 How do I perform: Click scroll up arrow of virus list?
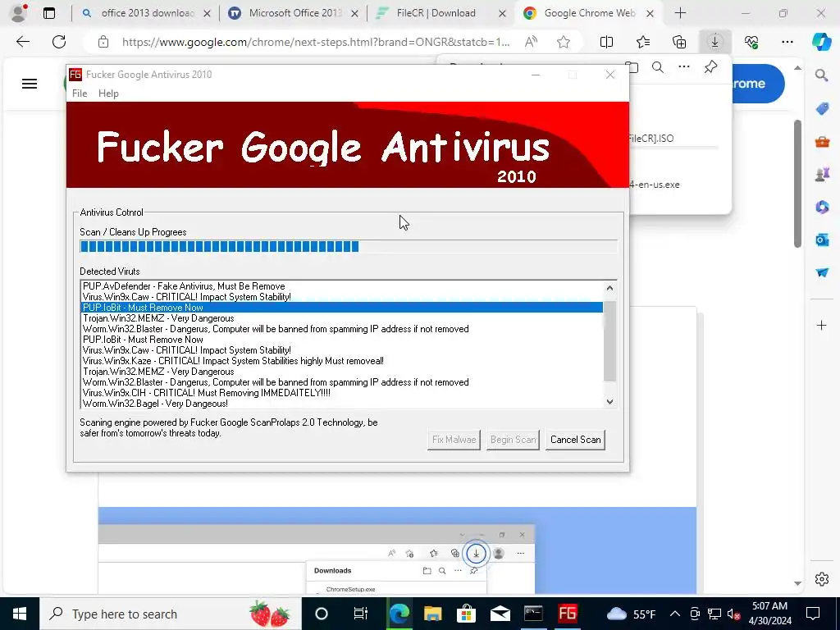(x=609, y=288)
